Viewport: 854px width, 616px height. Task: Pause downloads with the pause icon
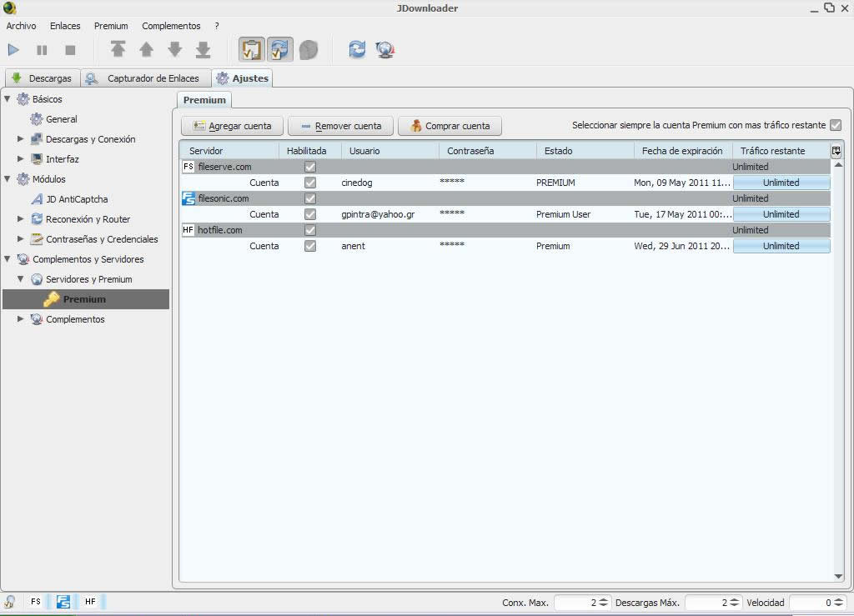point(42,50)
